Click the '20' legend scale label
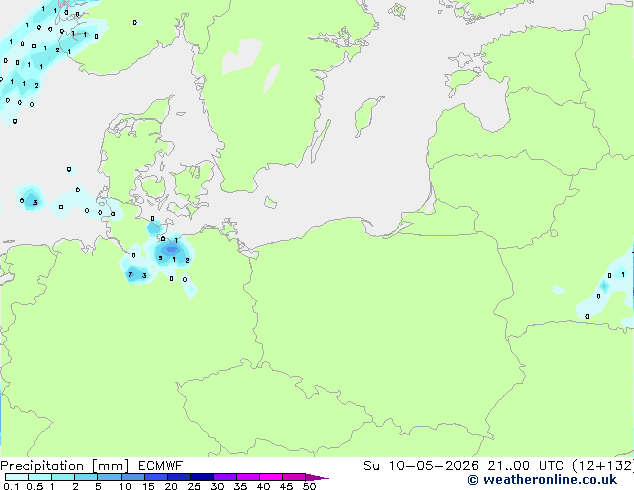This screenshot has height=490, width=634. coord(171,486)
